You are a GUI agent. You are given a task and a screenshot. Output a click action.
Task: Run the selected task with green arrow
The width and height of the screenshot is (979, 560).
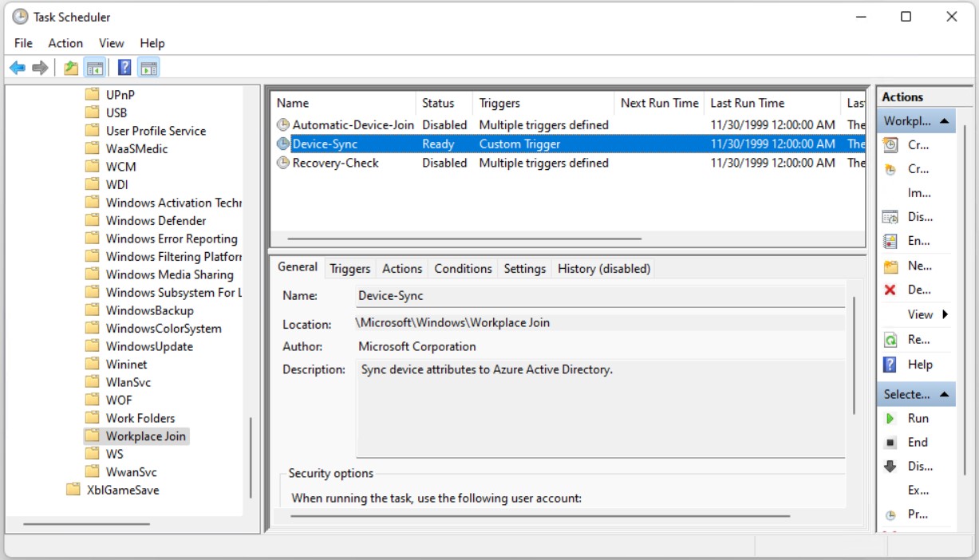890,418
